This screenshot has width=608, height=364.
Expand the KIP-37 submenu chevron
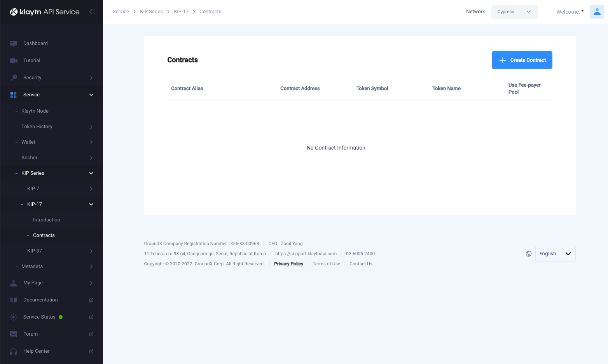(91, 251)
